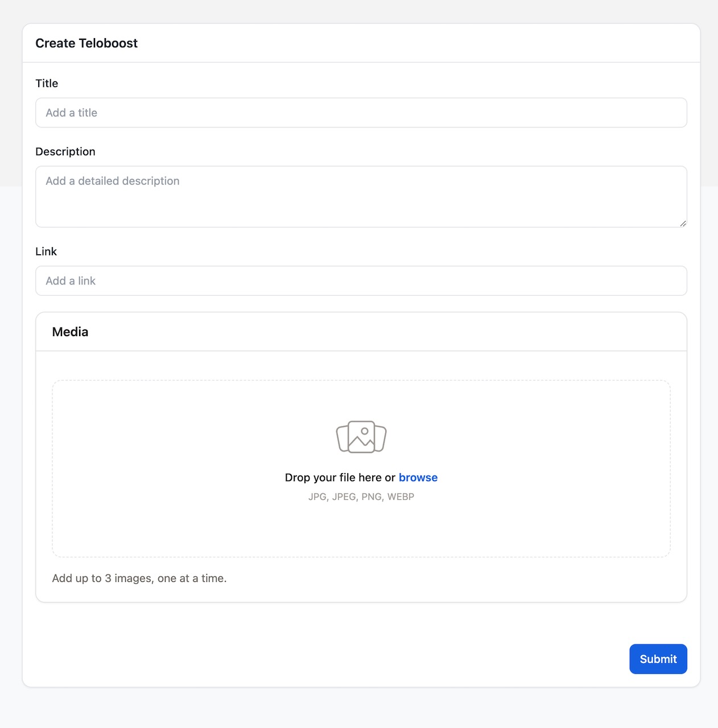This screenshot has width=718, height=728.
Task: Focus the Link input field
Action: [x=361, y=281]
